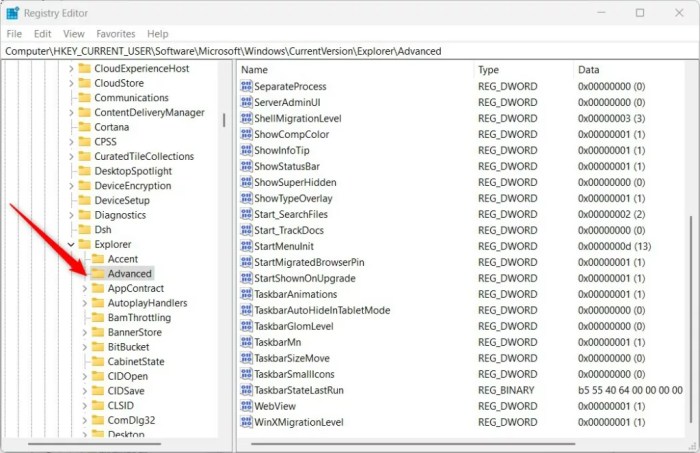Click the ShowInfoTip value icon
700x453 pixels.
point(246,150)
